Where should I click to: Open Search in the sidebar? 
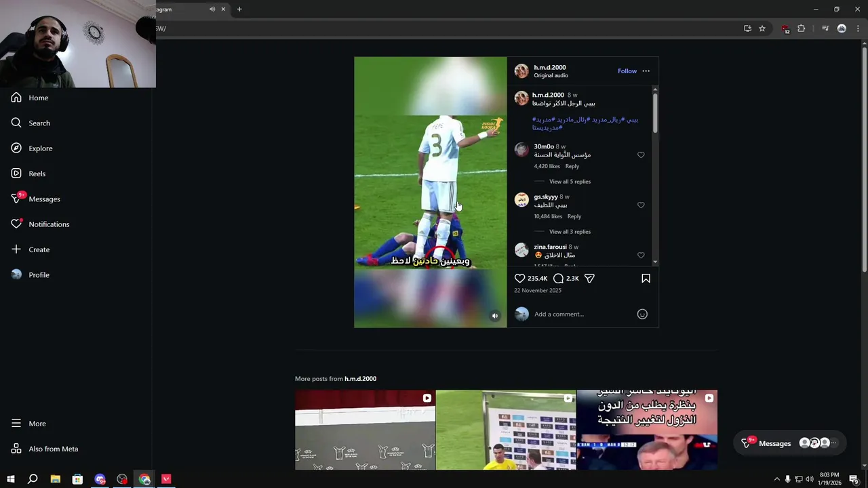[30, 123]
